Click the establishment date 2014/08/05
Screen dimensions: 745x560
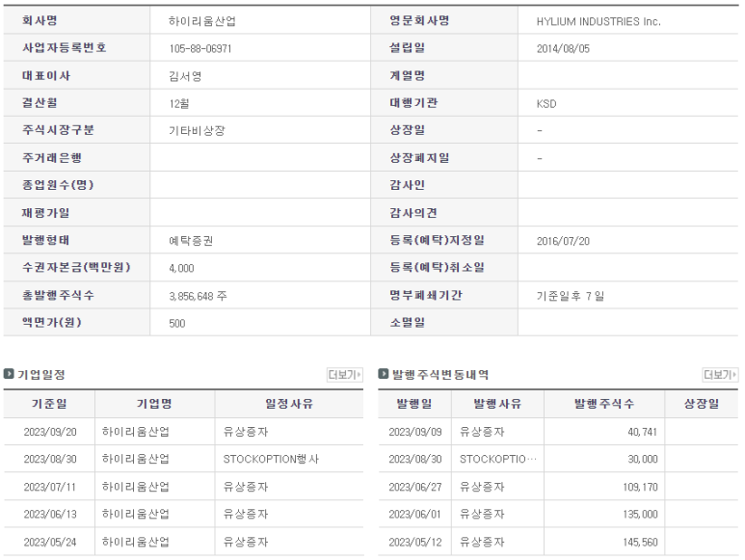(563, 48)
